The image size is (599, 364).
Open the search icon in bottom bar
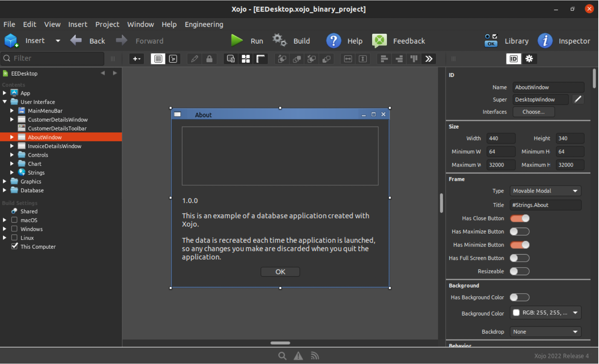[x=282, y=356]
